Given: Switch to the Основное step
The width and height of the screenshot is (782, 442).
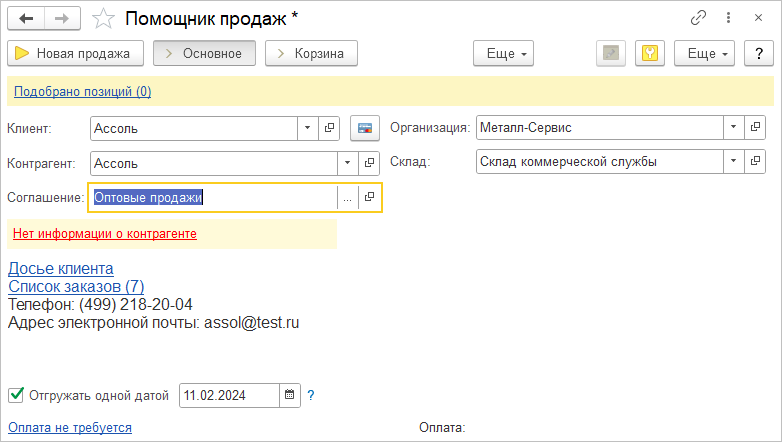Looking at the screenshot, I should click(204, 53).
